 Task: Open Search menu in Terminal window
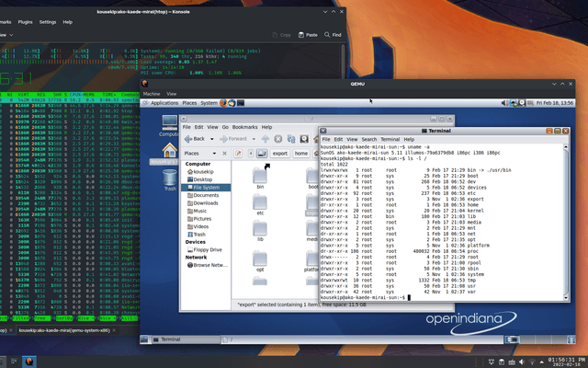point(369,139)
